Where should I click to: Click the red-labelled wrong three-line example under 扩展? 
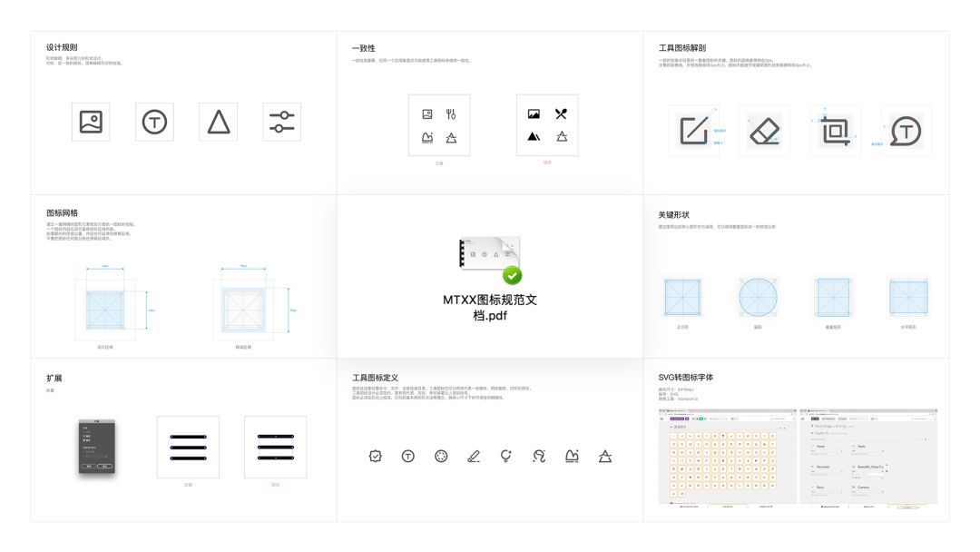click(x=276, y=447)
